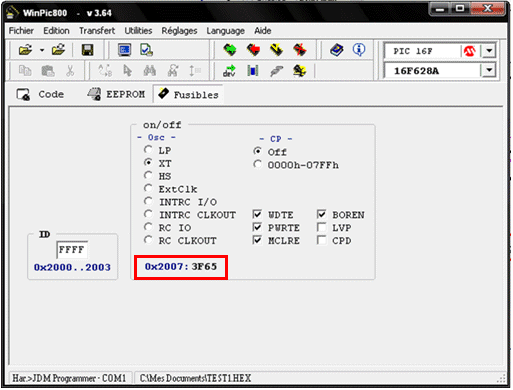The width and height of the screenshot is (513, 390).
Task: Click the red Microchip logo icon
Action: 470,51
